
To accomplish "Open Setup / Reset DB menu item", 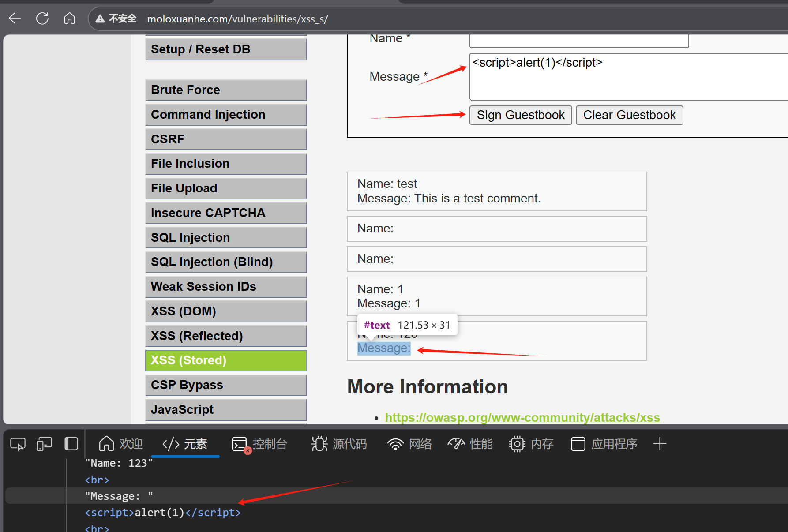I will 226,49.
